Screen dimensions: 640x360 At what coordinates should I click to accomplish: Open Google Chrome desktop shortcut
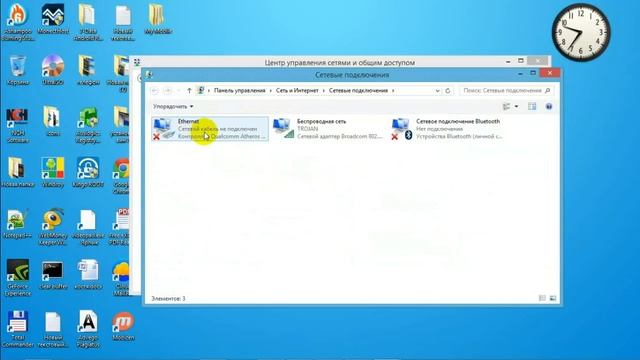tap(121, 176)
